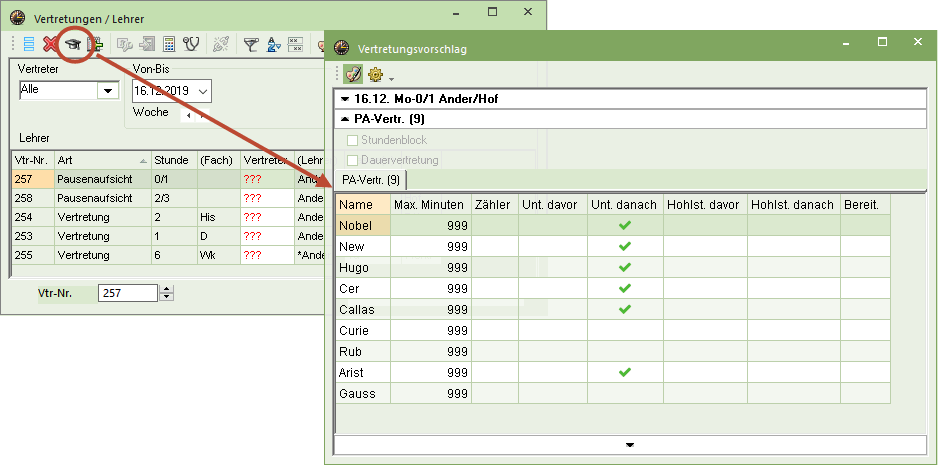Click the gear settings icon in Vertretungsvorschlag
This screenshot has height=465, width=938.
375,75
